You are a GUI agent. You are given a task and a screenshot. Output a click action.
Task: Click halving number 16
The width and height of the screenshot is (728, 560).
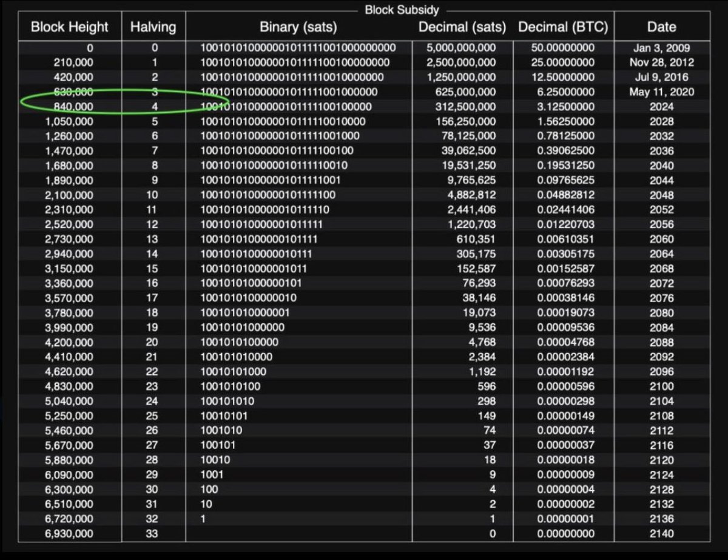point(152,283)
